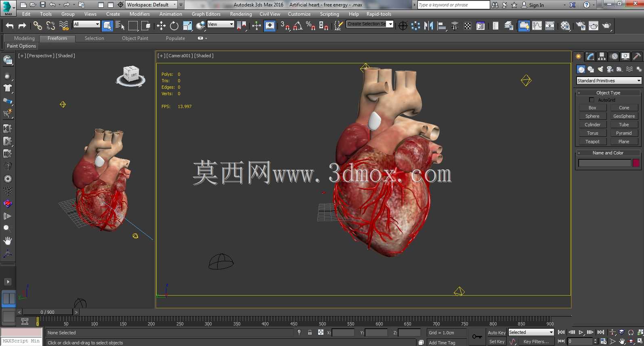This screenshot has width=644, height=346.
Task: Activate Select and Move tool
Action: point(161,26)
